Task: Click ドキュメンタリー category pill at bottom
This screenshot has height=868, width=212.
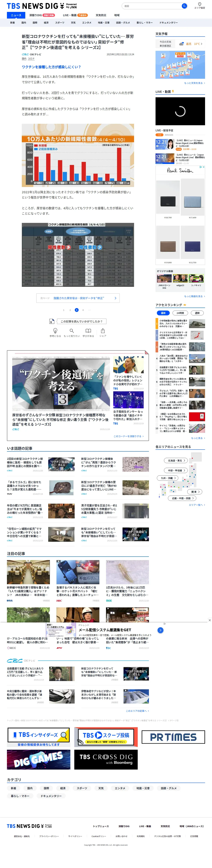Action: [51, 796]
